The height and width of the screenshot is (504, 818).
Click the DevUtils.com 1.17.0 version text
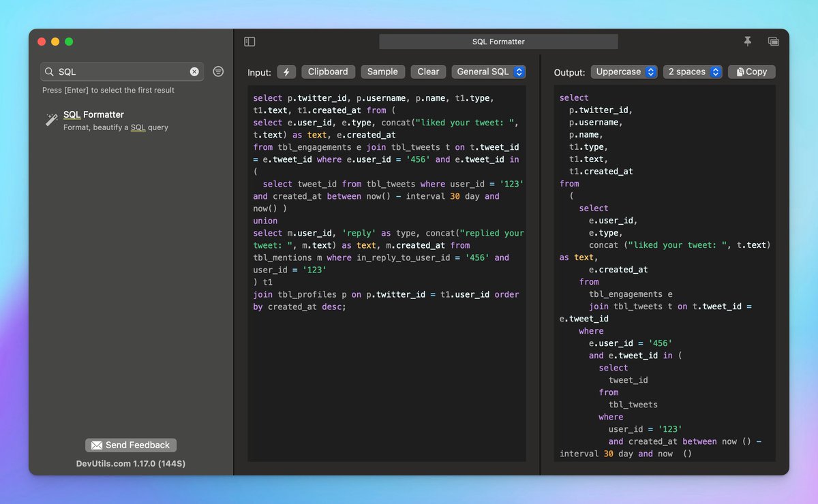coord(131,464)
